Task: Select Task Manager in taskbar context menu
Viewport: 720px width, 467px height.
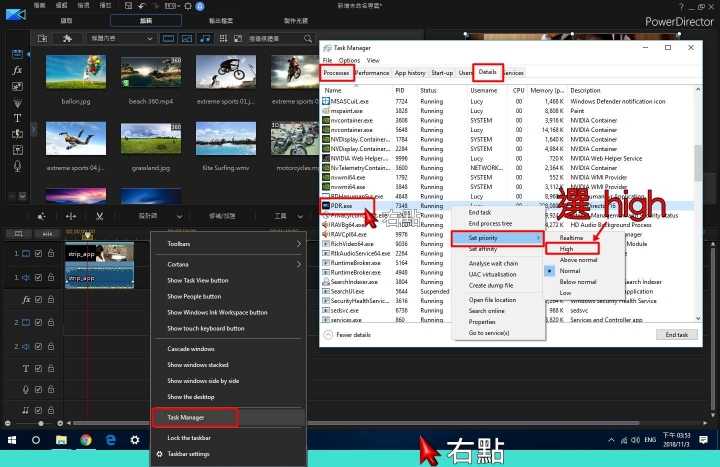Action: (x=228, y=417)
